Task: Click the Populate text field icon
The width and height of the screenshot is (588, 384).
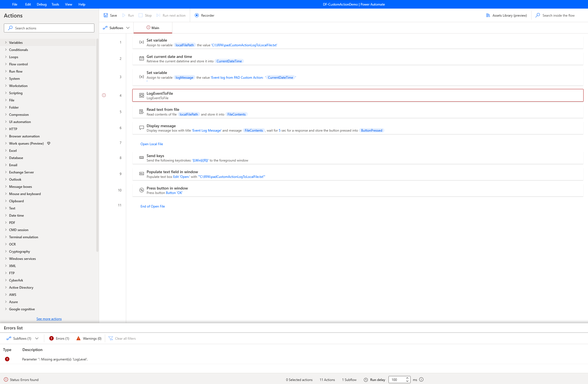Action: click(x=141, y=174)
